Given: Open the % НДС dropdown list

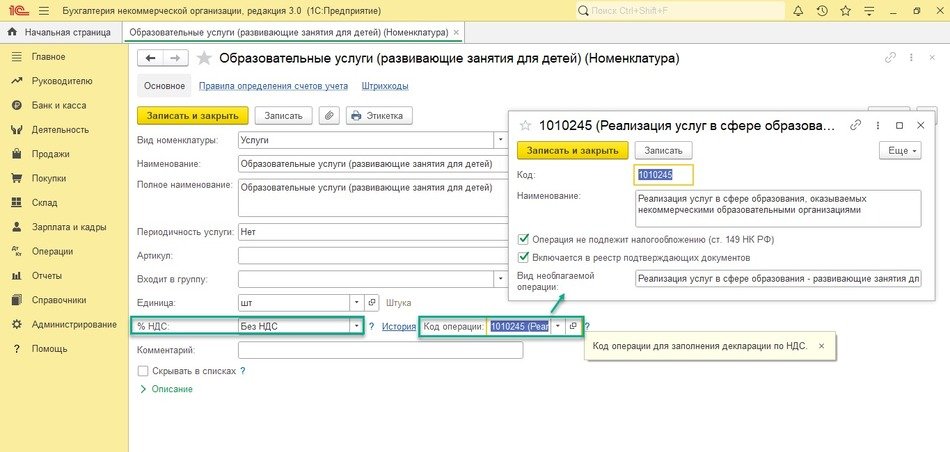Looking at the screenshot, I should click(x=355, y=326).
